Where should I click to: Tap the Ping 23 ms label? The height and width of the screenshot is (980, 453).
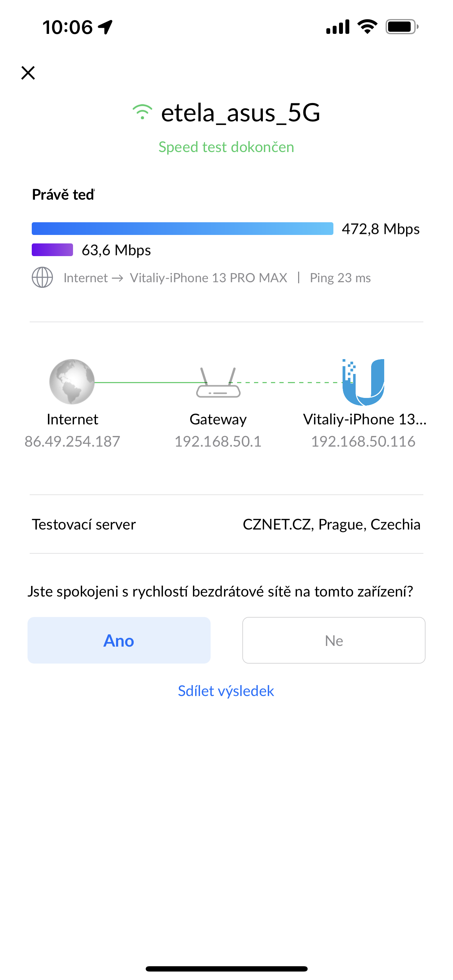coord(340,278)
